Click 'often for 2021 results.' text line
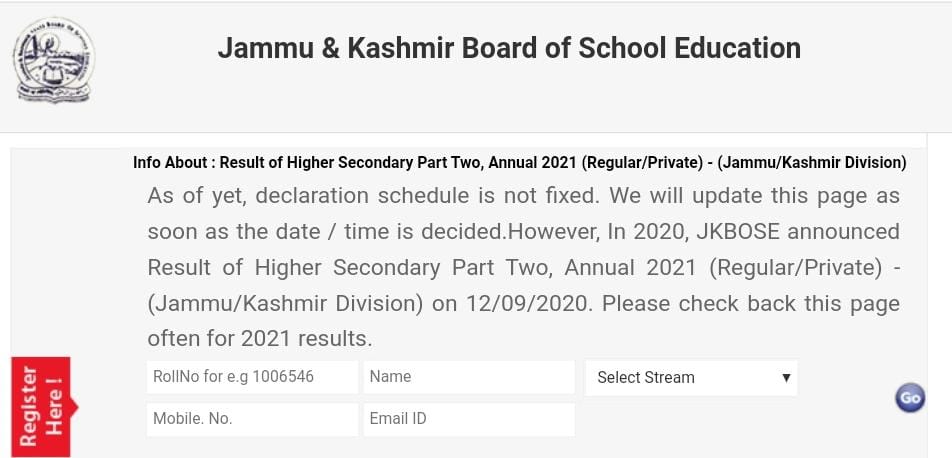Viewport: 952px width, 458px height. tap(259, 339)
